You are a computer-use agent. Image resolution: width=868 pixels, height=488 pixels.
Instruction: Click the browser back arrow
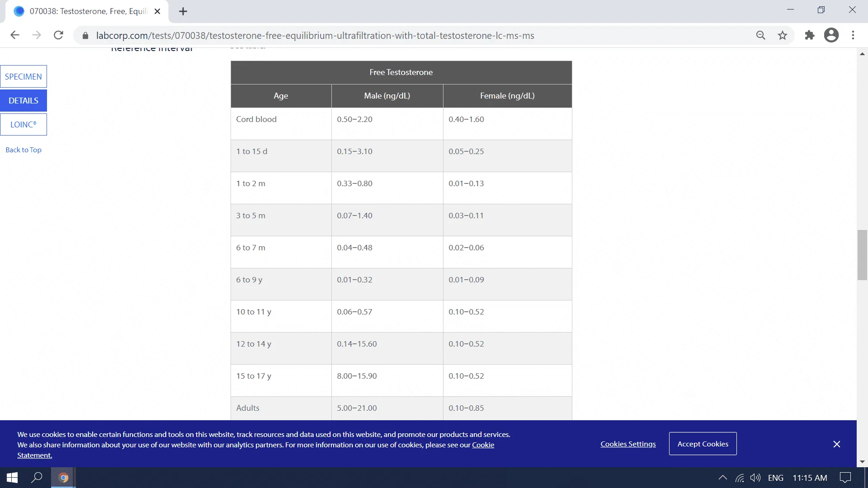tap(15, 35)
